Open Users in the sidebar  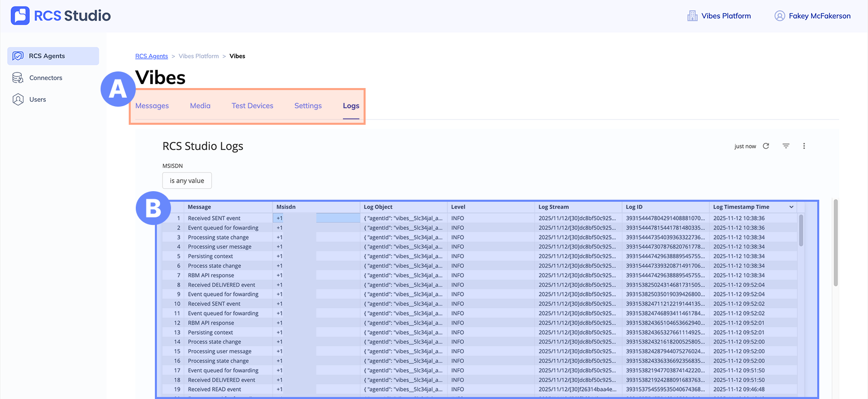point(38,99)
